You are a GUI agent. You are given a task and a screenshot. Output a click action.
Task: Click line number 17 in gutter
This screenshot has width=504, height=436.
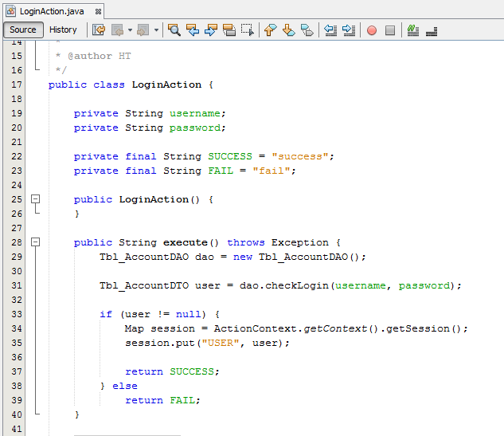coord(17,84)
